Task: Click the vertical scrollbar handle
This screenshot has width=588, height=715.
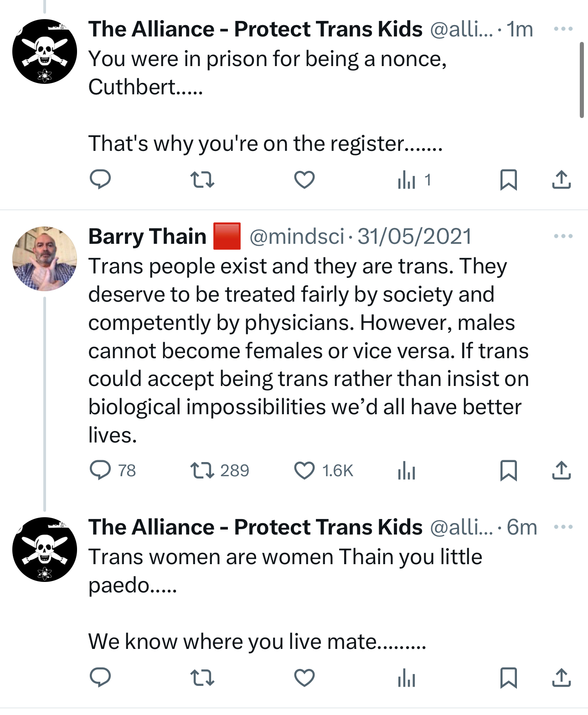Action: (x=582, y=80)
